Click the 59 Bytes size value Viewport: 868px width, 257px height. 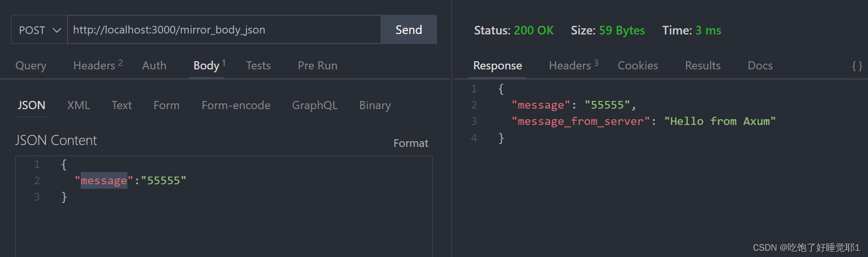coord(622,30)
